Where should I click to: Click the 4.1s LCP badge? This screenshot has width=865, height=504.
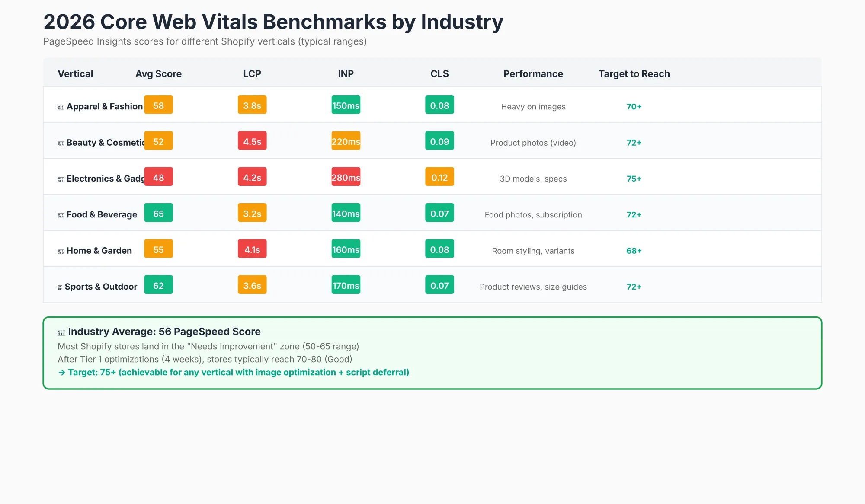[x=252, y=249]
